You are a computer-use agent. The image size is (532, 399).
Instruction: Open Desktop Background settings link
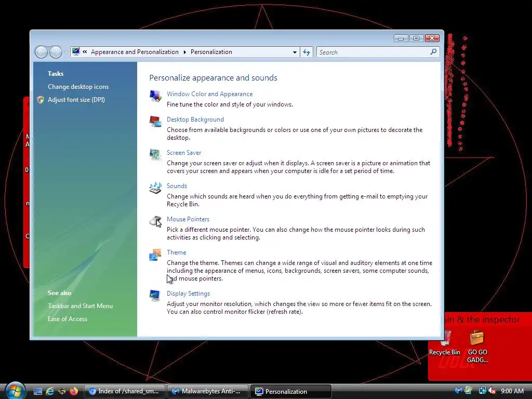pos(195,119)
